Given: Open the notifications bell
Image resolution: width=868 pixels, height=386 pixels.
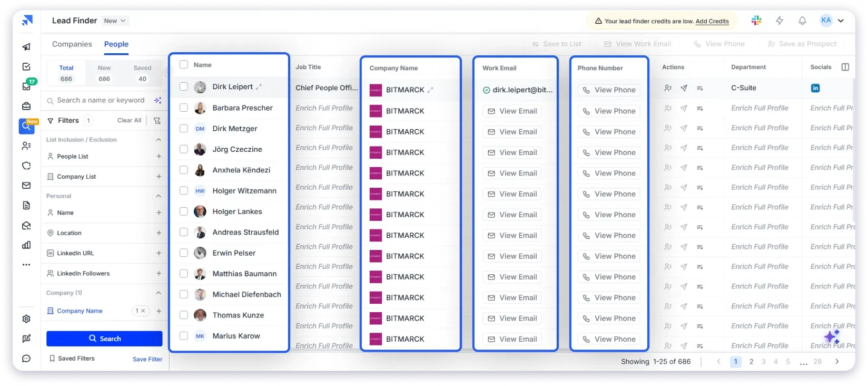Looking at the screenshot, I should click(x=802, y=21).
